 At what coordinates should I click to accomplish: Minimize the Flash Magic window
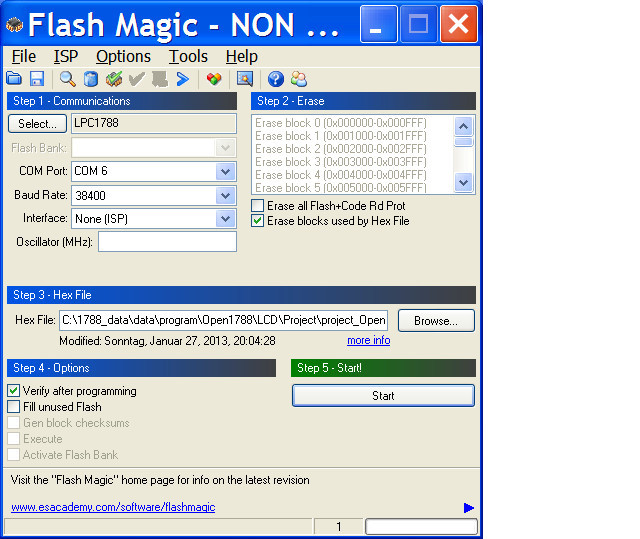click(x=378, y=24)
